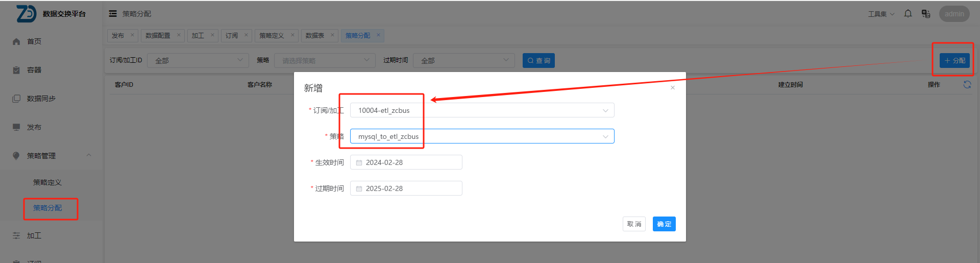Switch to the 数据配置 tab
The image size is (980, 263).
tap(158, 35)
